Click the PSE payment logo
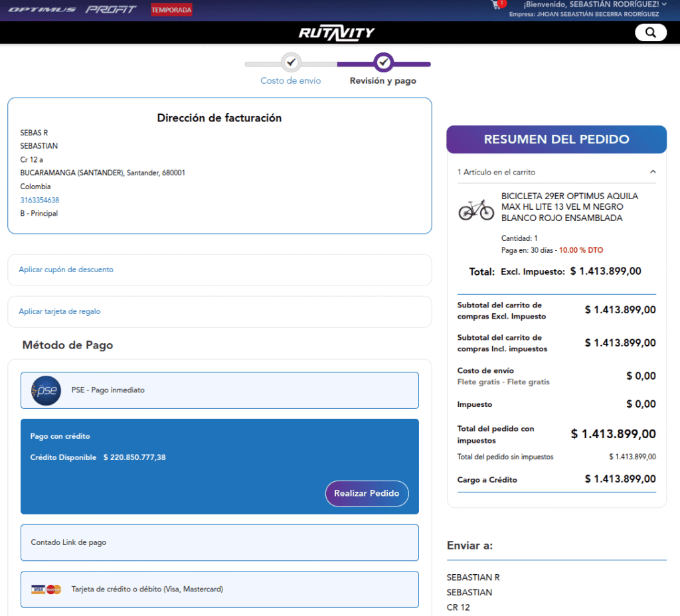680x616 pixels. coord(46,390)
